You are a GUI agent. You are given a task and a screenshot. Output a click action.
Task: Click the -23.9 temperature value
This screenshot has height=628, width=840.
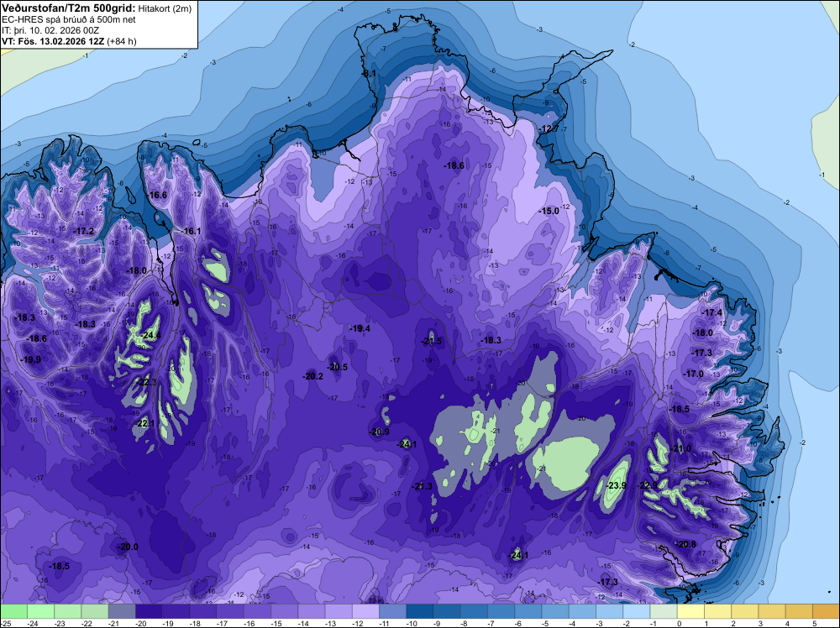pyautogui.click(x=616, y=485)
